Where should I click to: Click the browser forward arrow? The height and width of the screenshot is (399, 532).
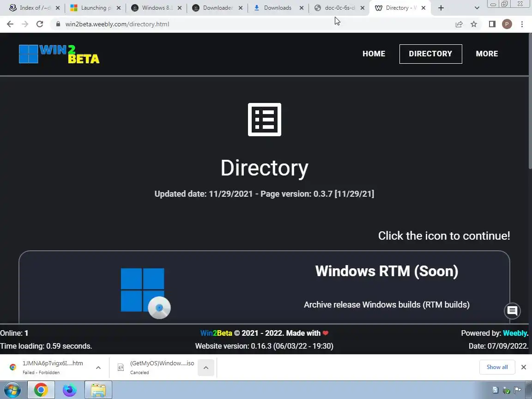click(x=25, y=24)
